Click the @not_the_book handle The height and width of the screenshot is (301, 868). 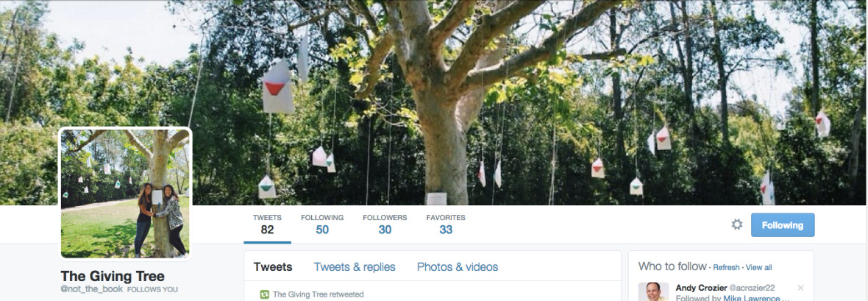tap(91, 289)
